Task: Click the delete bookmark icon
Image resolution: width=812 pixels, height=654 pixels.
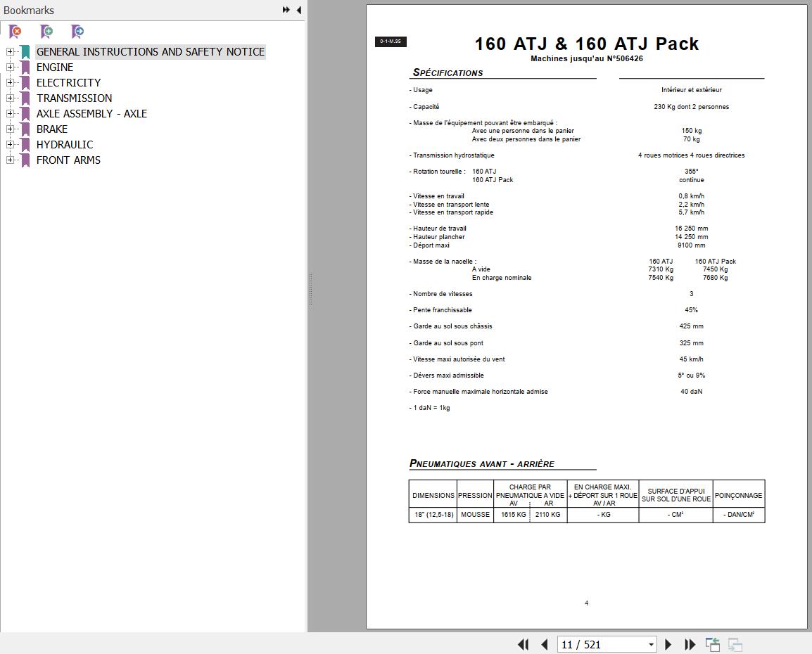Action: [x=15, y=32]
